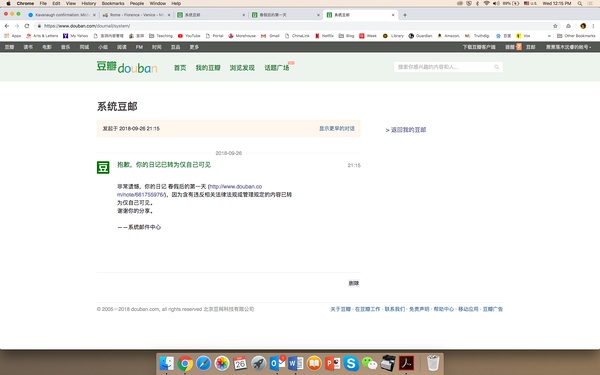The width and height of the screenshot is (600, 375).
Task: Click the browser forward arrow
Action: [16, 26]
